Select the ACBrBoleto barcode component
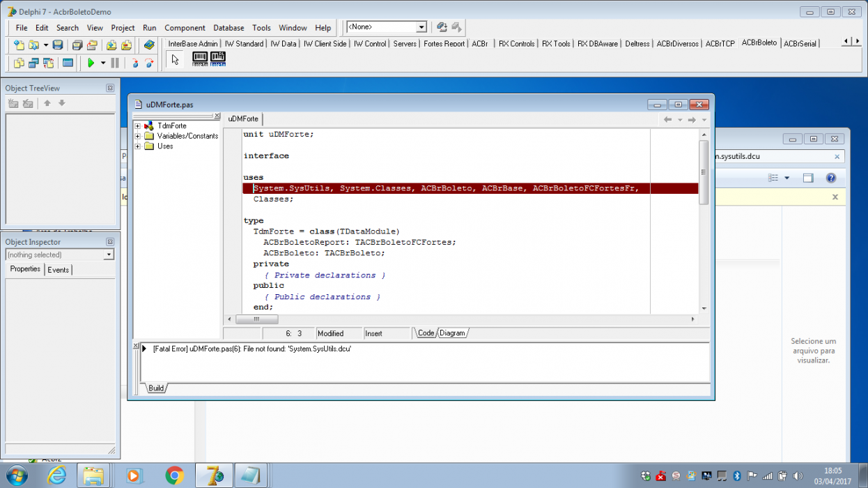 (x=200, y=59)
